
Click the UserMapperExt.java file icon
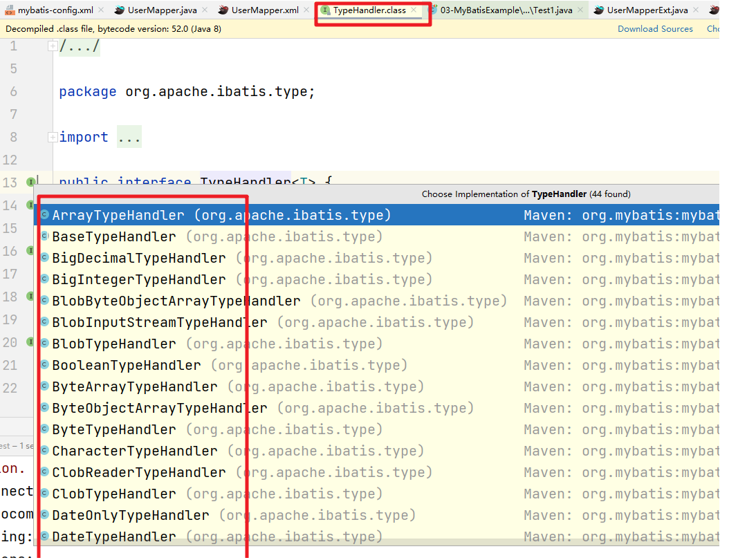(599, 10)
